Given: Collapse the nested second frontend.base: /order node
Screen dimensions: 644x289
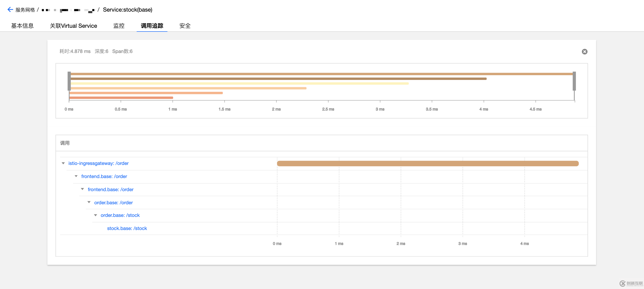Looking at the screenshot, I should (82, 189).
